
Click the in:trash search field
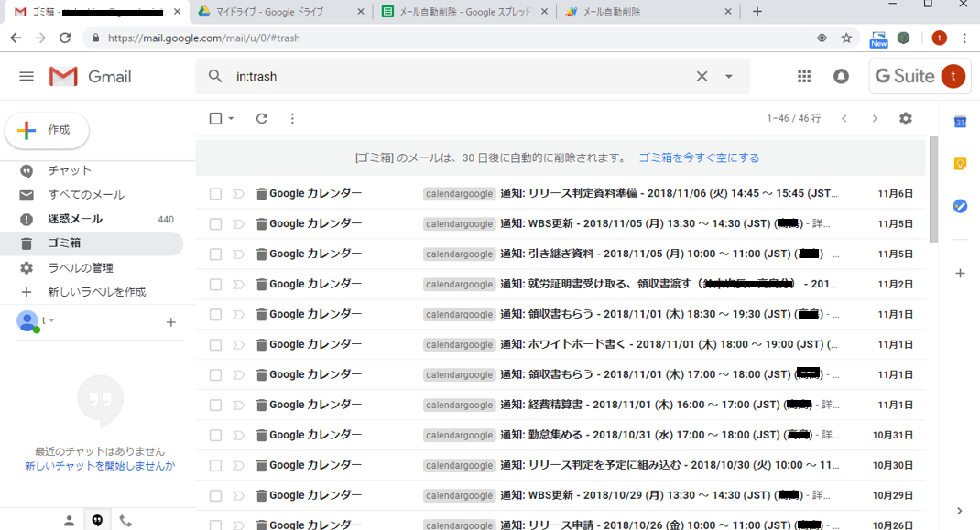[x=463, y=76]
